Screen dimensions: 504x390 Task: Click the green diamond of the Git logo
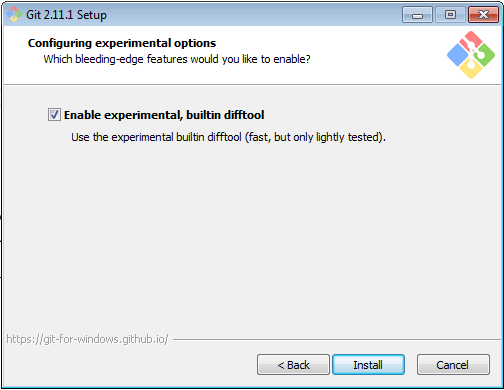484,55
